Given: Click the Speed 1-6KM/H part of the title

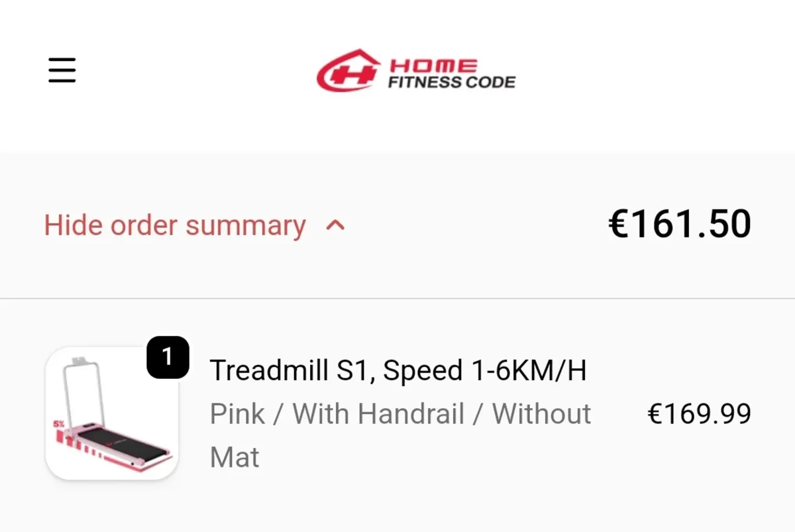Looking at the screenshot, I should pos(485,371).
